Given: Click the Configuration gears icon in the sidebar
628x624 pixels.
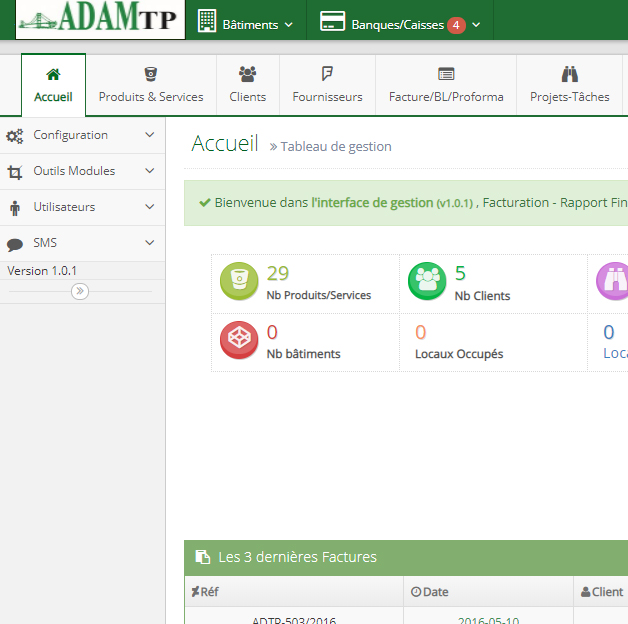Looking at the screenshot, I should (x=15, y=136).
